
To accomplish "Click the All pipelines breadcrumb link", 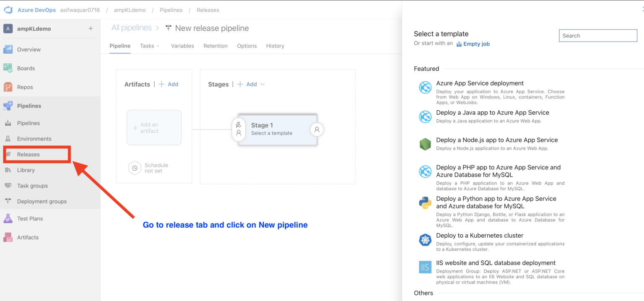I will 132,28.
